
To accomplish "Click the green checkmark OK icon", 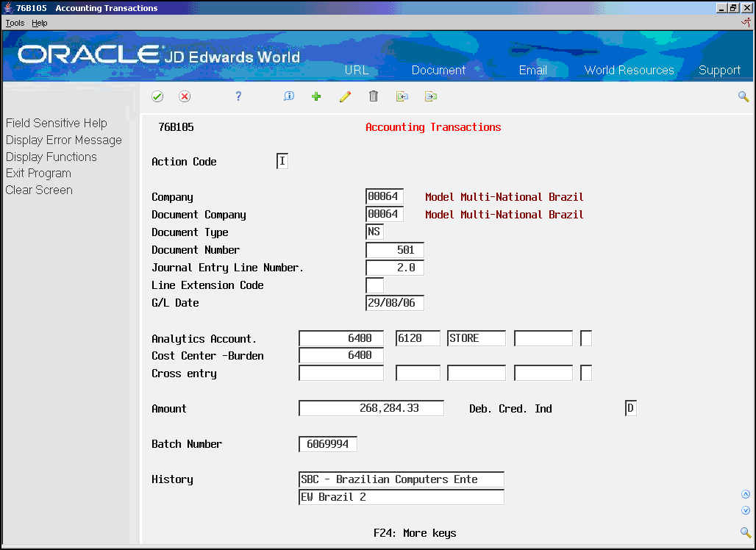I will [x=157, y=96].
